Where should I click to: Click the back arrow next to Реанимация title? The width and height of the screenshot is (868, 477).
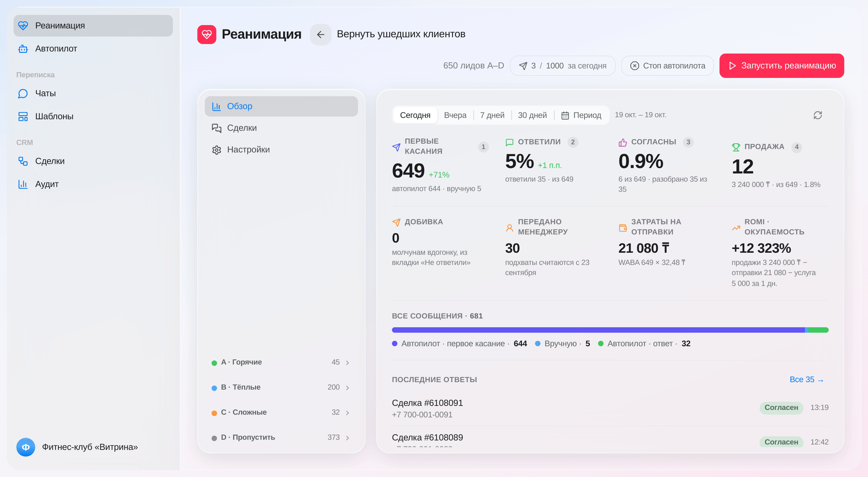click(x=320, y=34)
